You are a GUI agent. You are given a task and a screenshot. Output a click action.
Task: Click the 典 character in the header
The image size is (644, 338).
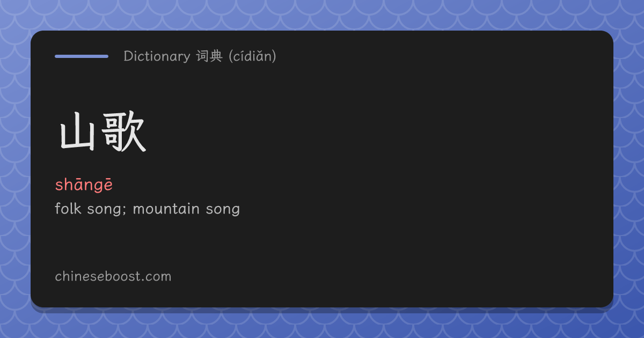point(216,56)
